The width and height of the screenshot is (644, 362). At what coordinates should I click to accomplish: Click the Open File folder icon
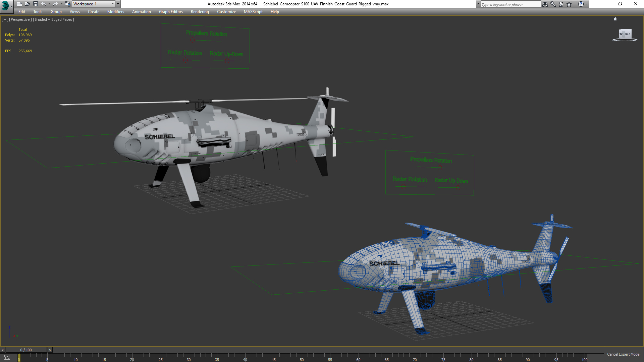28,4
